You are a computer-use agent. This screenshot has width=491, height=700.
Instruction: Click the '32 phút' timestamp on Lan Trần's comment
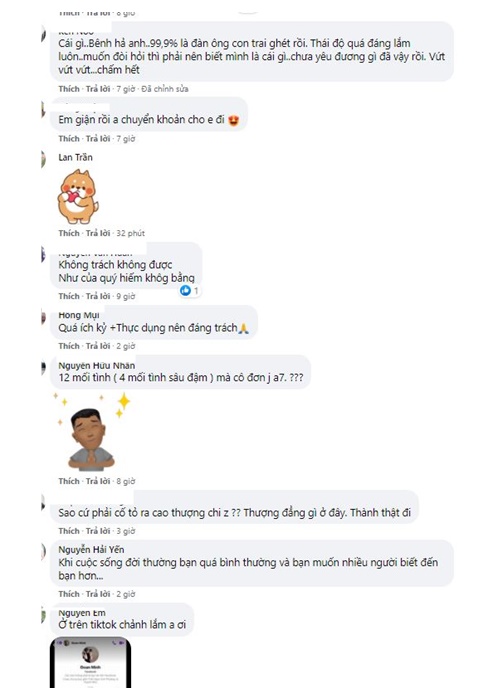coord(130,233)
